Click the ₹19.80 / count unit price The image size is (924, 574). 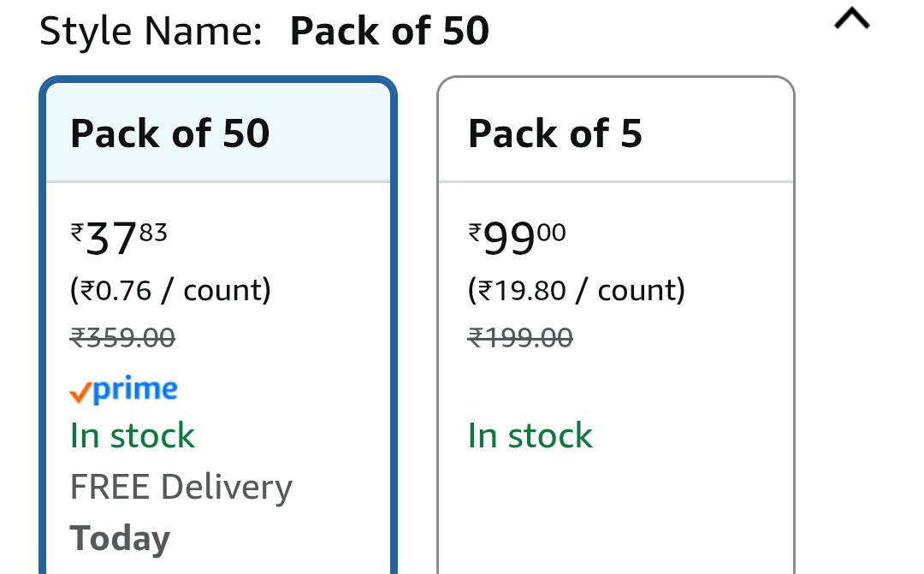click(x=576, y=290)
